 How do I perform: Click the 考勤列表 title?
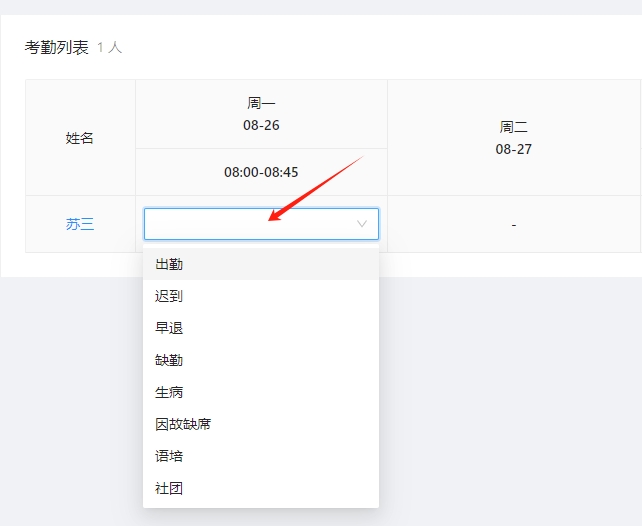57,47
